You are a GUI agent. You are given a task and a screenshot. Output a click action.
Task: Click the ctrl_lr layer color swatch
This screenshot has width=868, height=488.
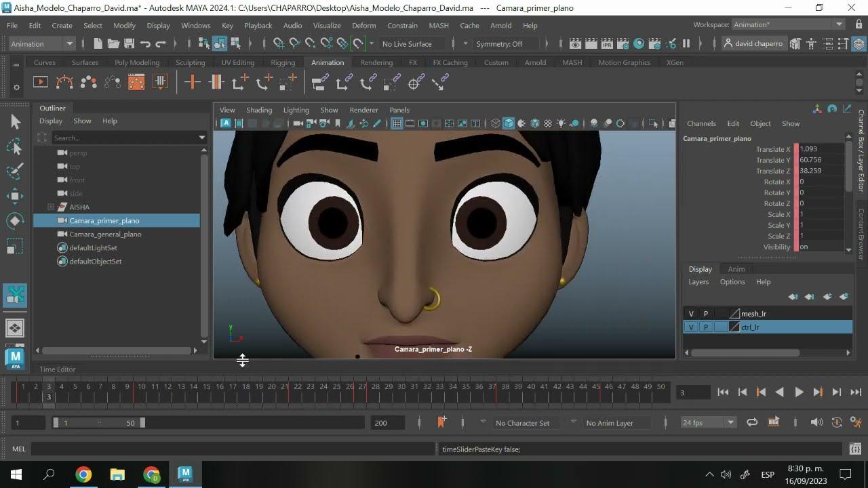(x=734, y=327)
